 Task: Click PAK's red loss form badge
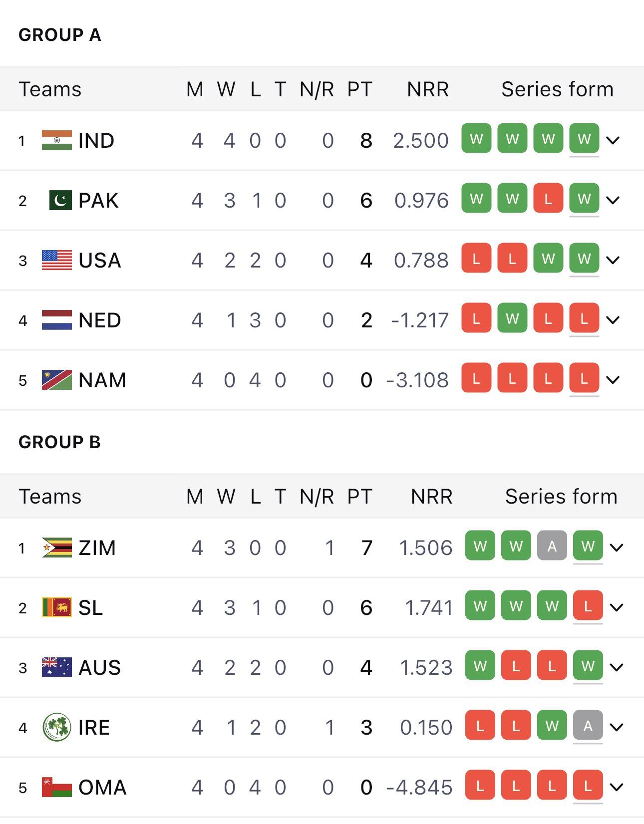click(x=548, y=199)
